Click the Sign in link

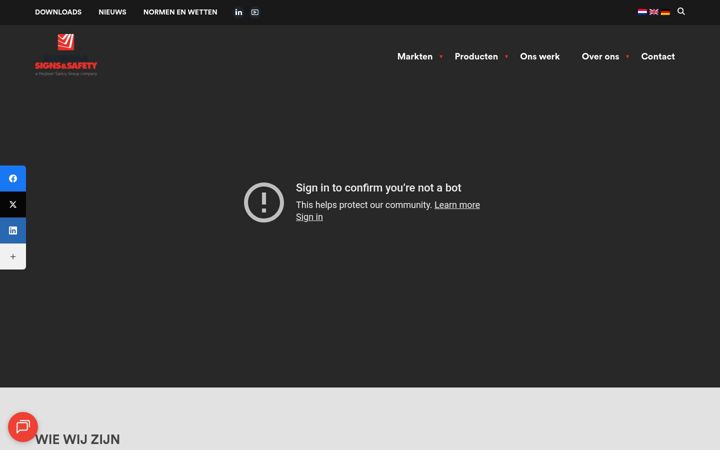(x=309, y=217)
